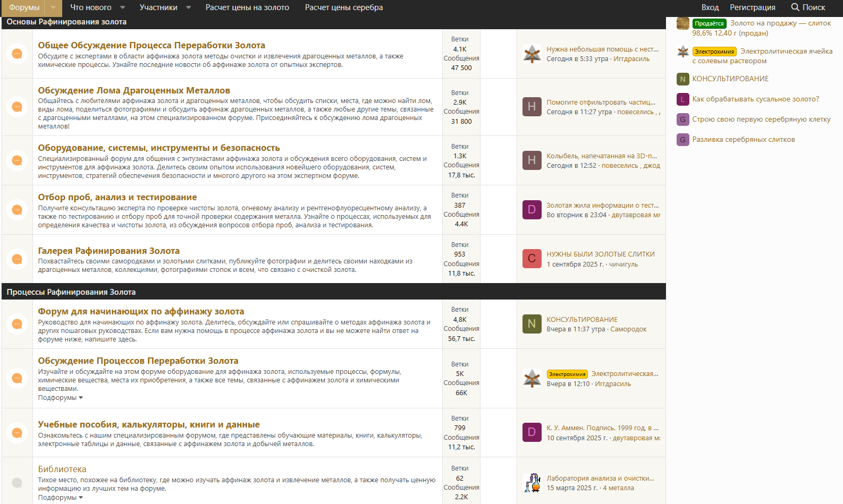The height and width of the screenshot is (504, 843).
Task: Click the yellow Электрохимия tag in sidebar
Action: point(714,52)
